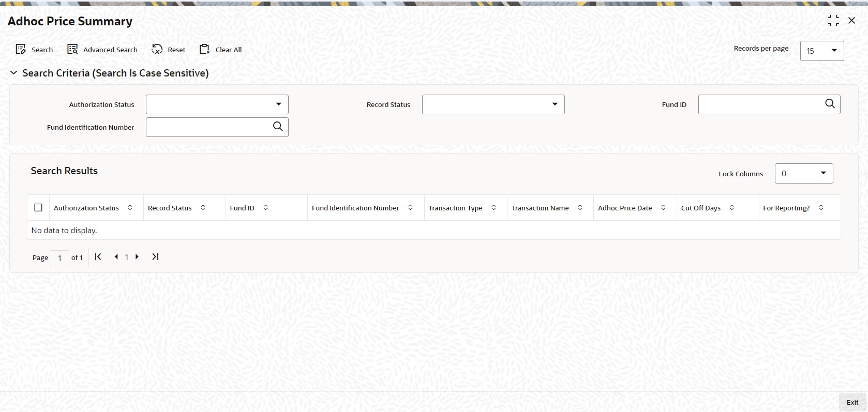Image resolution: width=868 pixels, height=412 pixels.
Task: Click the minimize/restore window icon
Action: click(x=833, y=21)
